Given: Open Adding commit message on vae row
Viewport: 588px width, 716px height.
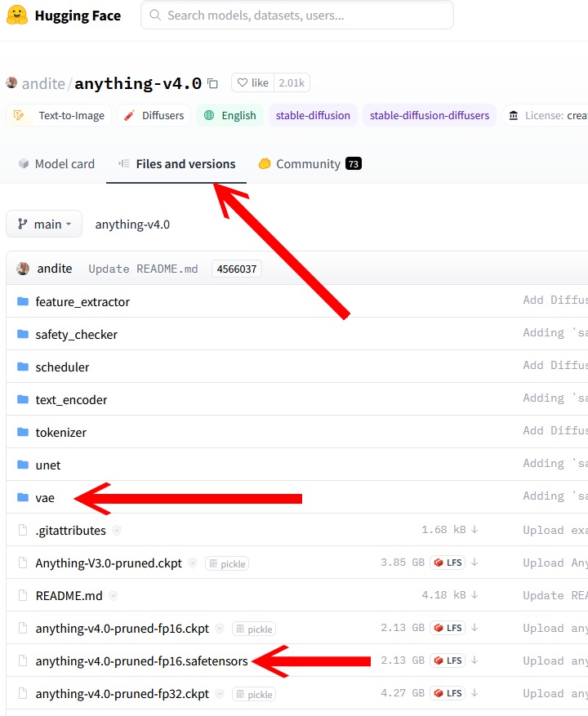Looking at the screenshot, I should click(x=555, y=496).
